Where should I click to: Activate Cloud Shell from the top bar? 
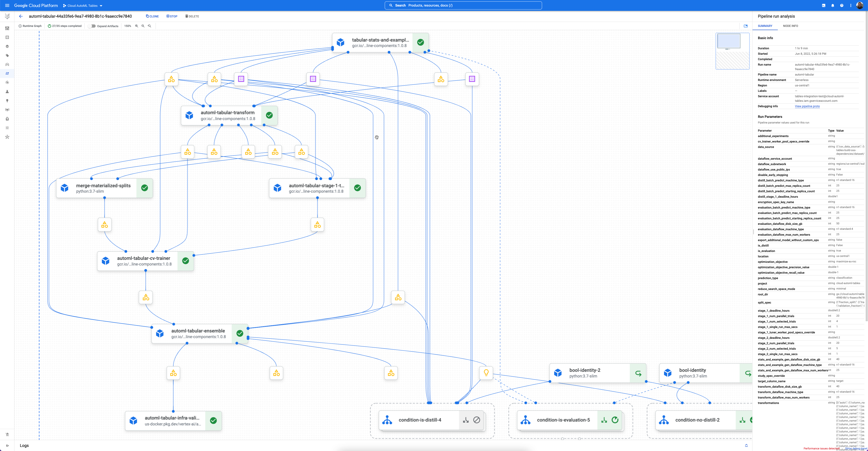tap(823, 5)
